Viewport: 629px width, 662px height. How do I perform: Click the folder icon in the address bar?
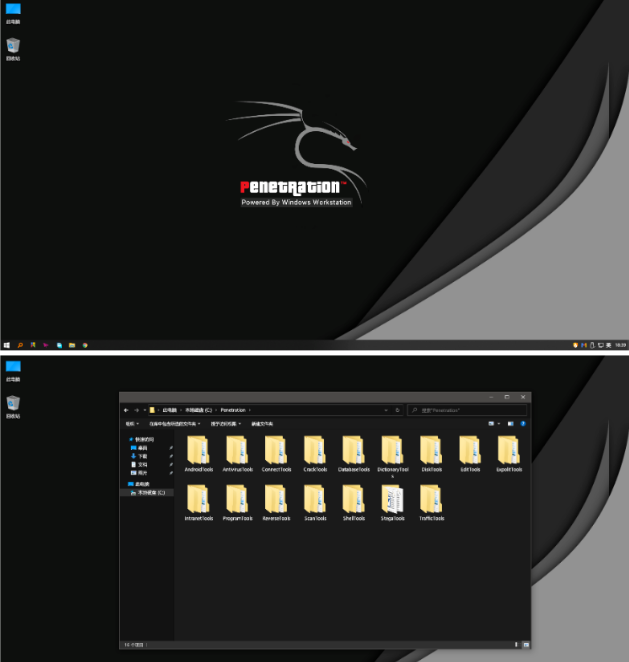click(x=152, y=410)
